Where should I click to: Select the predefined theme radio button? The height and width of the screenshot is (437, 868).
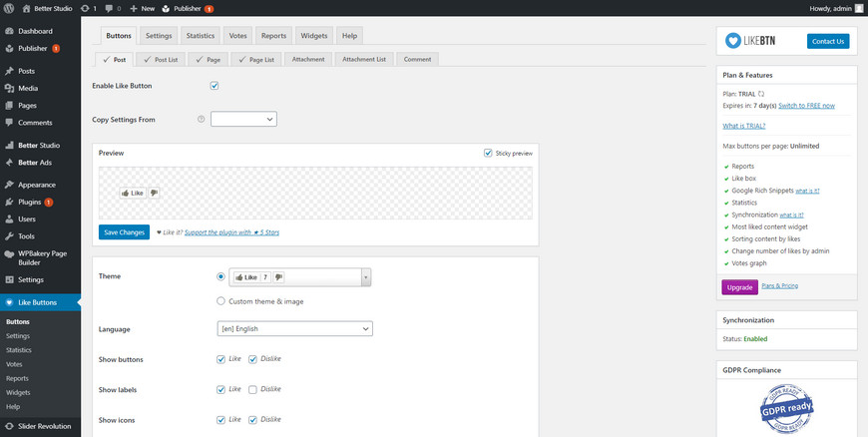click(x=220, y=276)
